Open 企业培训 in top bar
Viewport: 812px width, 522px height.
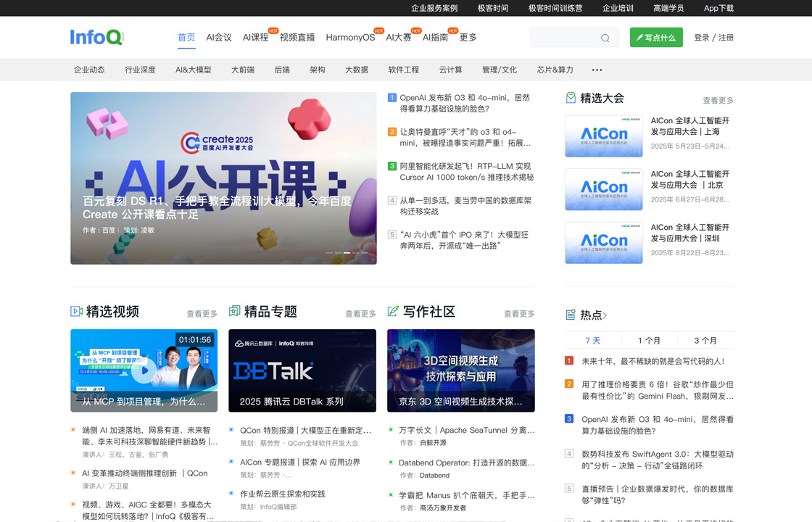(x=618, y=8)
